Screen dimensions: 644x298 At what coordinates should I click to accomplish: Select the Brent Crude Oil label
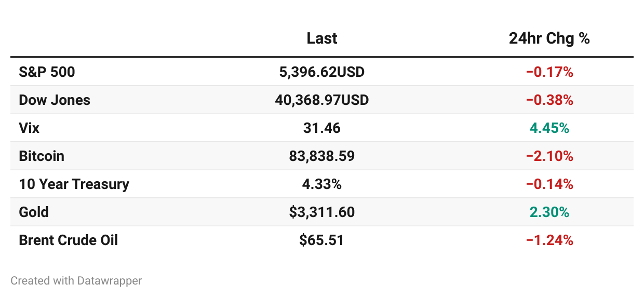[69, 240]
